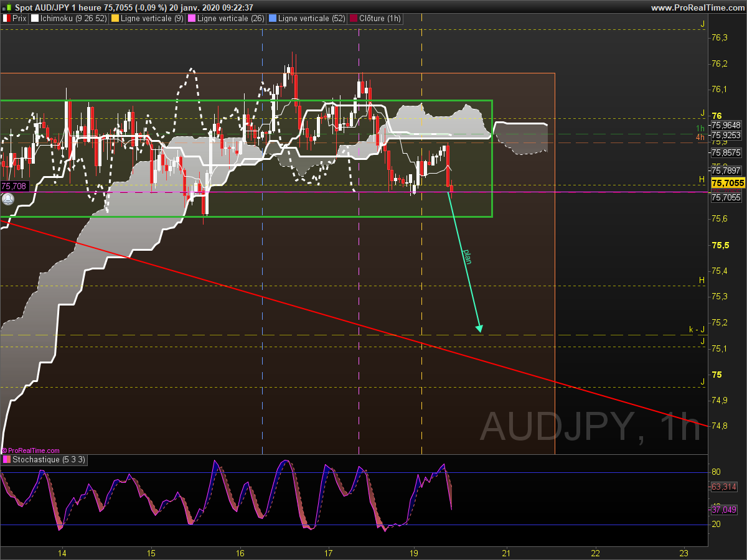Viewport: 747px width, 560px height.
Task: Click the red-white Prix color flag
Action: pyautogui.click(x=6, y=19)
